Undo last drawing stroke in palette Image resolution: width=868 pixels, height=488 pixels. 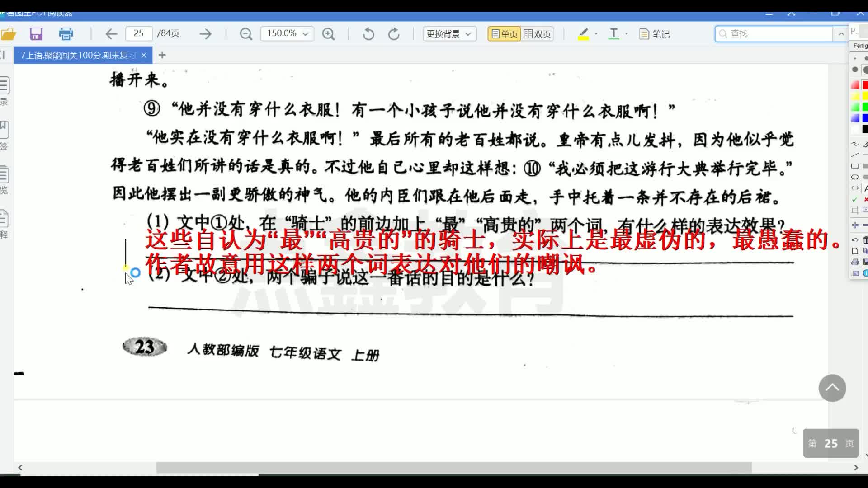click(x=855, y=239)
